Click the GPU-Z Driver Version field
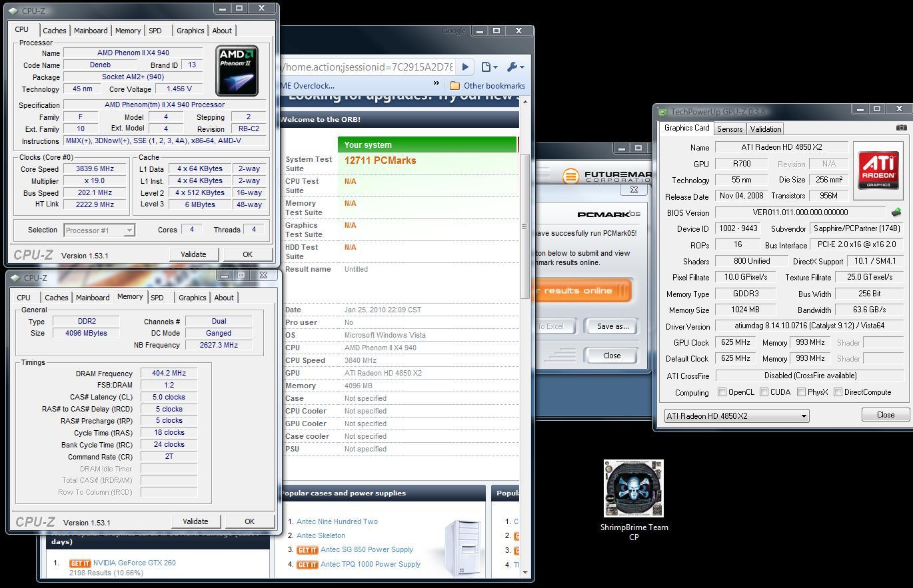This screenshot has width=913, height=588. point(809,326)
